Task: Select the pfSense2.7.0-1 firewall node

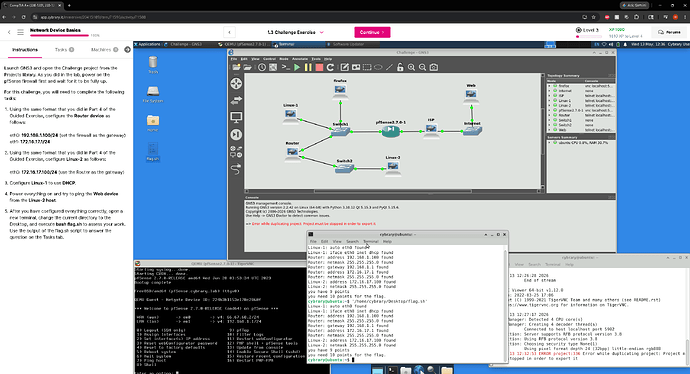Action: click(391, 131)
